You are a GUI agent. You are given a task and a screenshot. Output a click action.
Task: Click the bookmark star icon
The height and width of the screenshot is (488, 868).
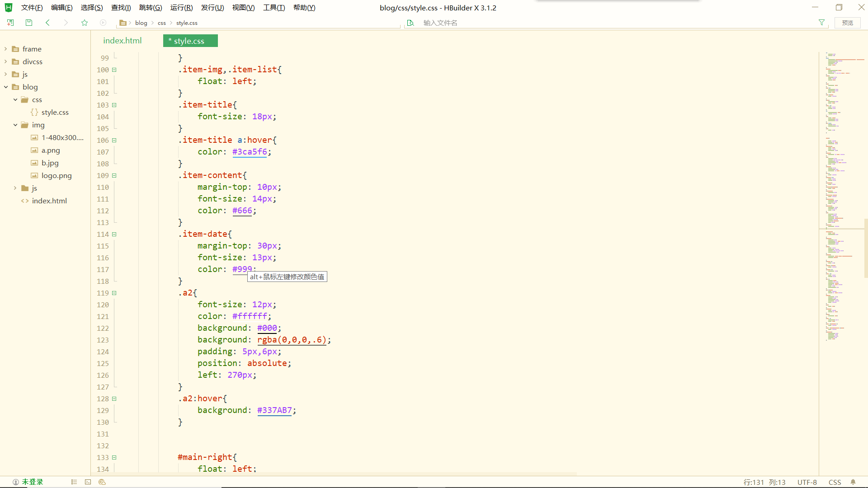click(x=85, y=23)
